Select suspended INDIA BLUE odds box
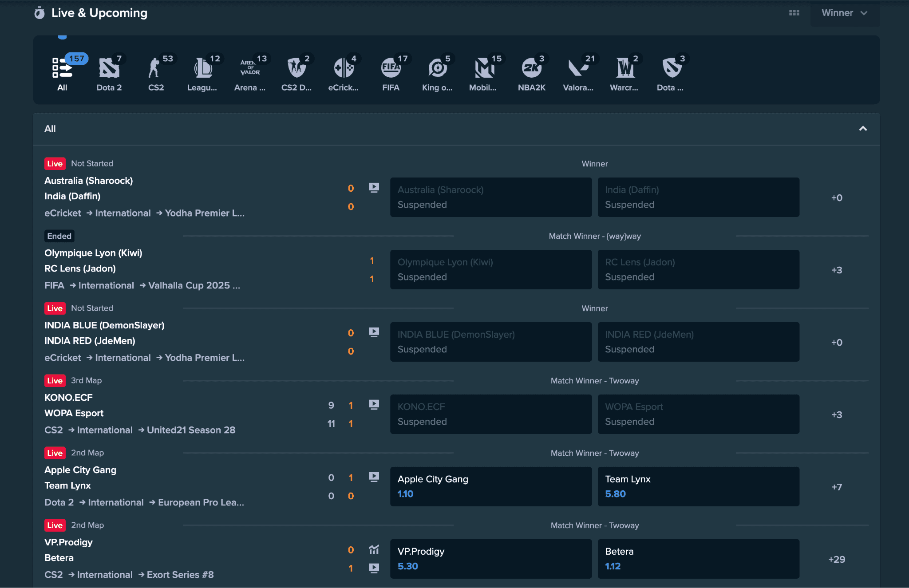The width and height of the screenshot is (909, 588). [491, 342]
